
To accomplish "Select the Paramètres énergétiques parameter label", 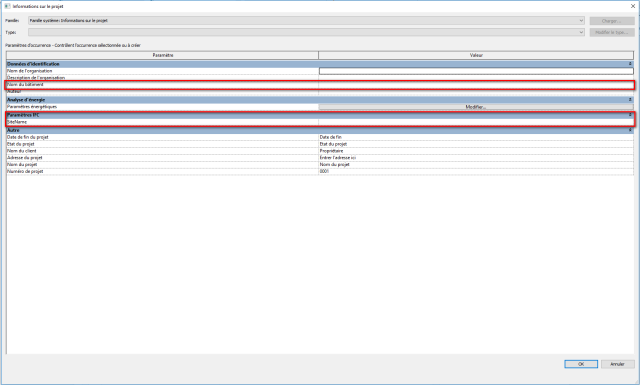I will (x=32, y=107).
